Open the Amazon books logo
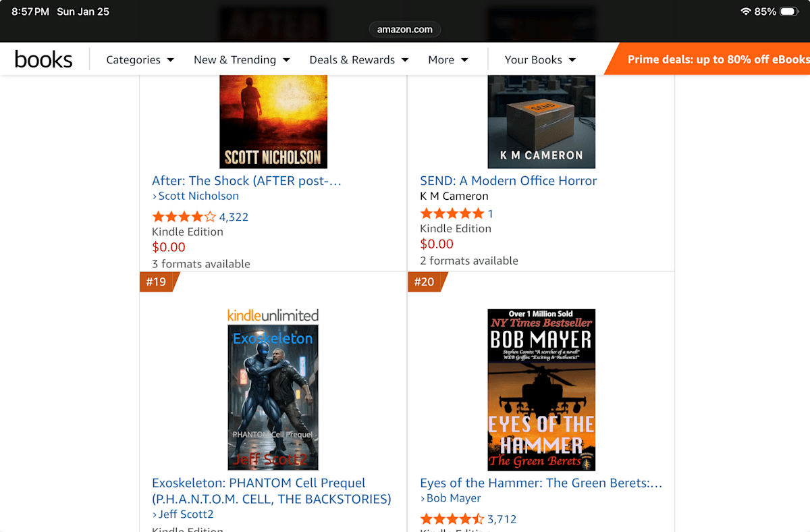 (43, 59)
